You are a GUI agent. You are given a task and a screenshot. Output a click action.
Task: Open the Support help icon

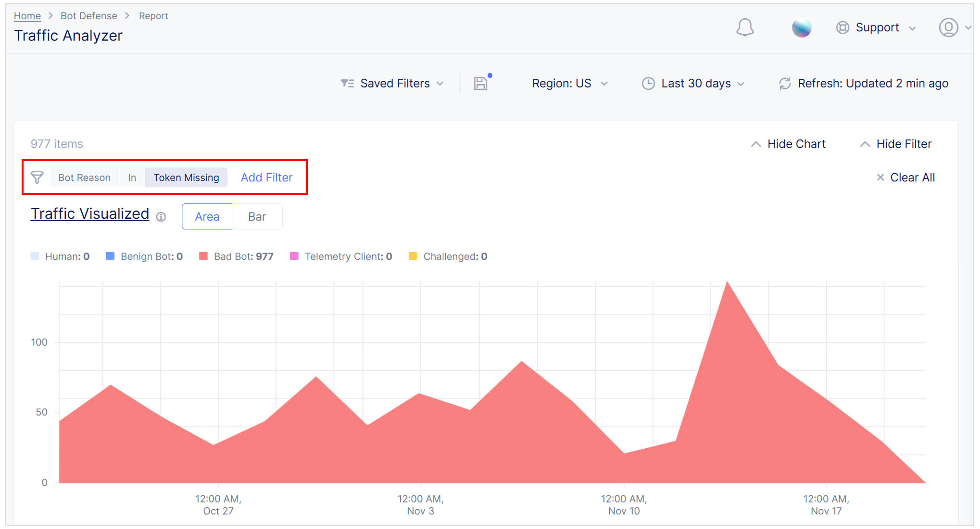tap(842, 27)
